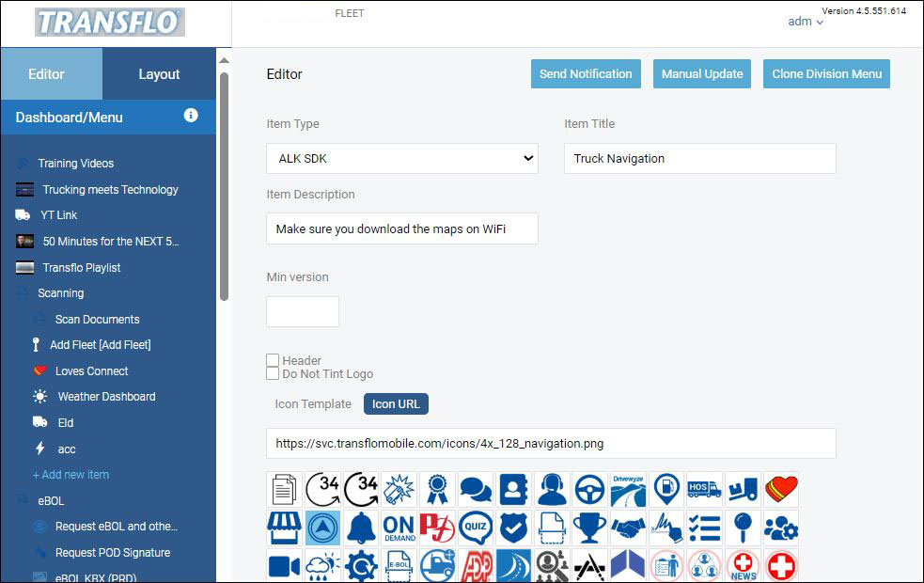
Task: Click the Transflo logo
Action: 110,23
